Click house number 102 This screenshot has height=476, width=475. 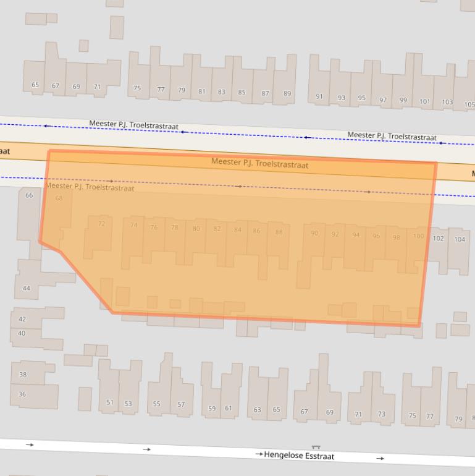click(x=438, y=239)
